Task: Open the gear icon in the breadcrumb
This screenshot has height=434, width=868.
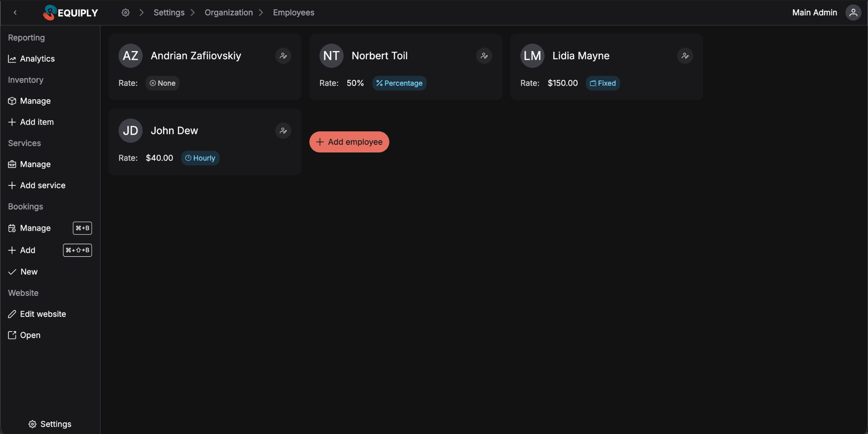Action: pos(125,13)
